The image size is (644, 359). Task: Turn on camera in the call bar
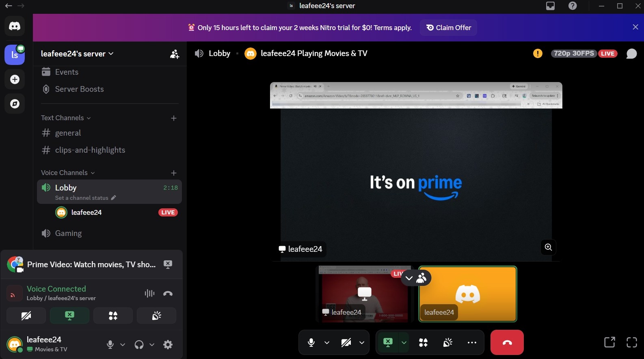point(346,342)
